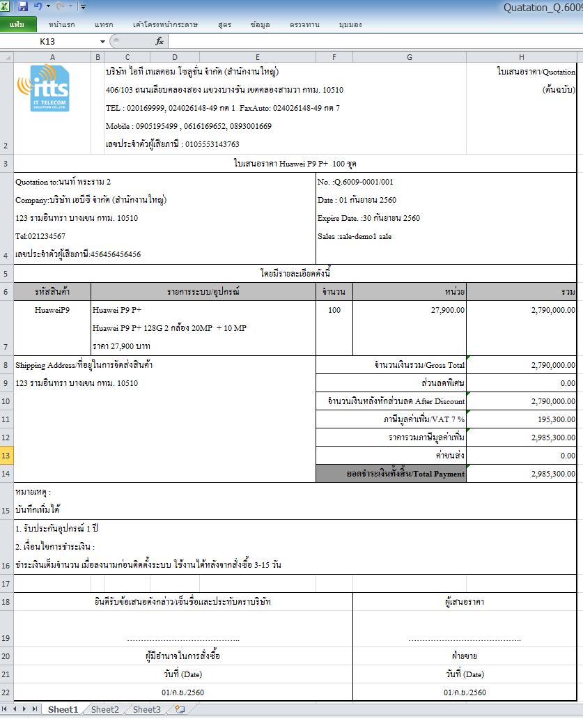Click the round formula bar expand handle
Screen dimensions: 583x728
click(116, 41)
